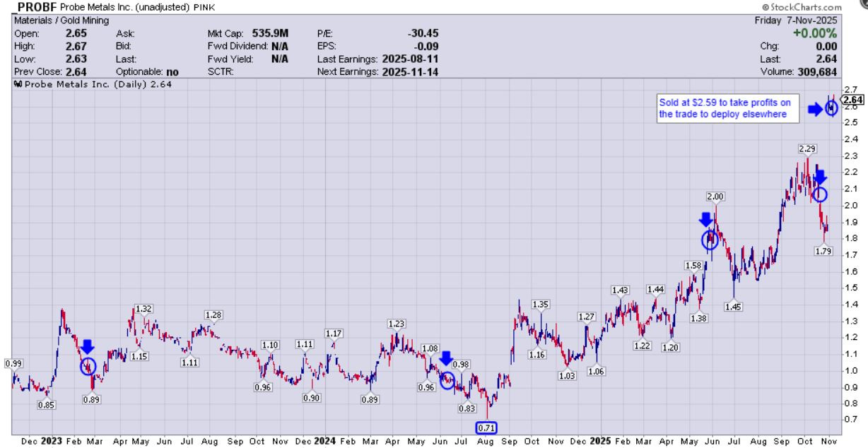Click the 1.32 high price label
Screen dimensions: 868x448
pyautogui.click(x=143, y=308)
